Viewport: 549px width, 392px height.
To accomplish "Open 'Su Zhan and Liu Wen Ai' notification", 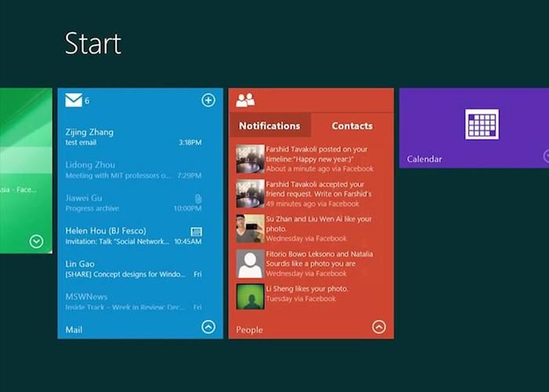I will point(318,229).
